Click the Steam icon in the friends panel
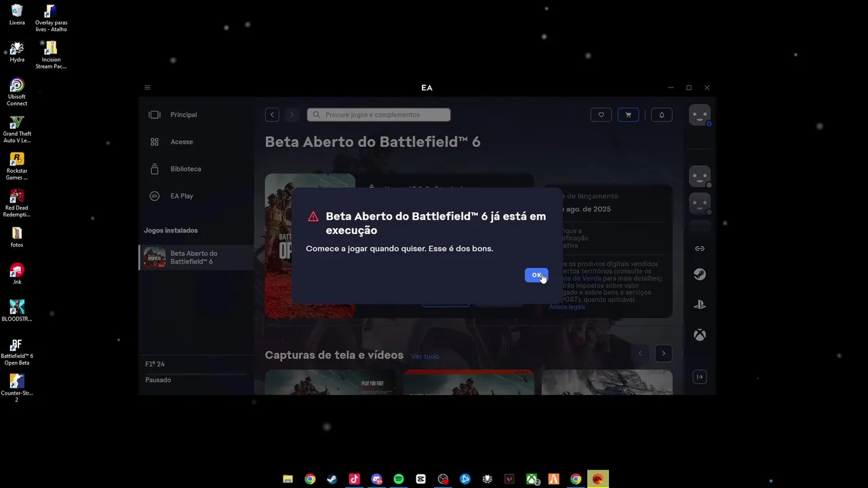This screenshot has width=868, height=488. tap(699, 274)
